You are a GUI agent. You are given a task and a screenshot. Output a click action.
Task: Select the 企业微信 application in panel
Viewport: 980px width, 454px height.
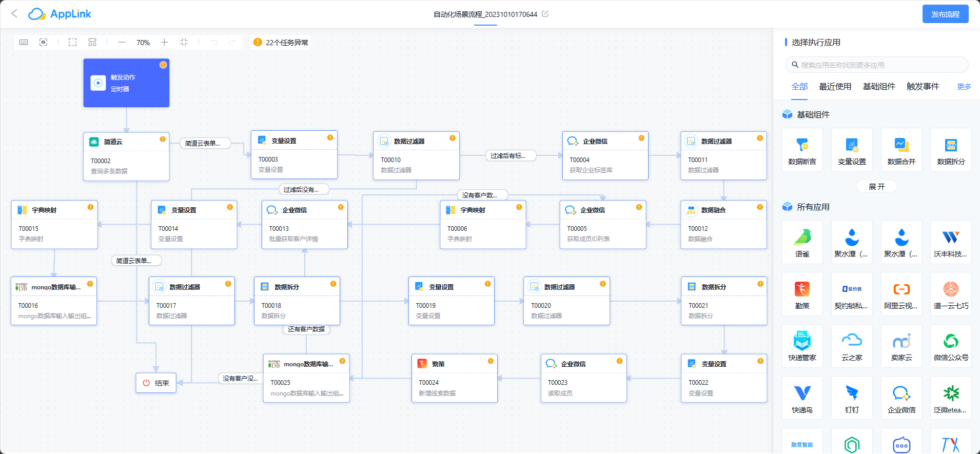(x=901, y=398)
